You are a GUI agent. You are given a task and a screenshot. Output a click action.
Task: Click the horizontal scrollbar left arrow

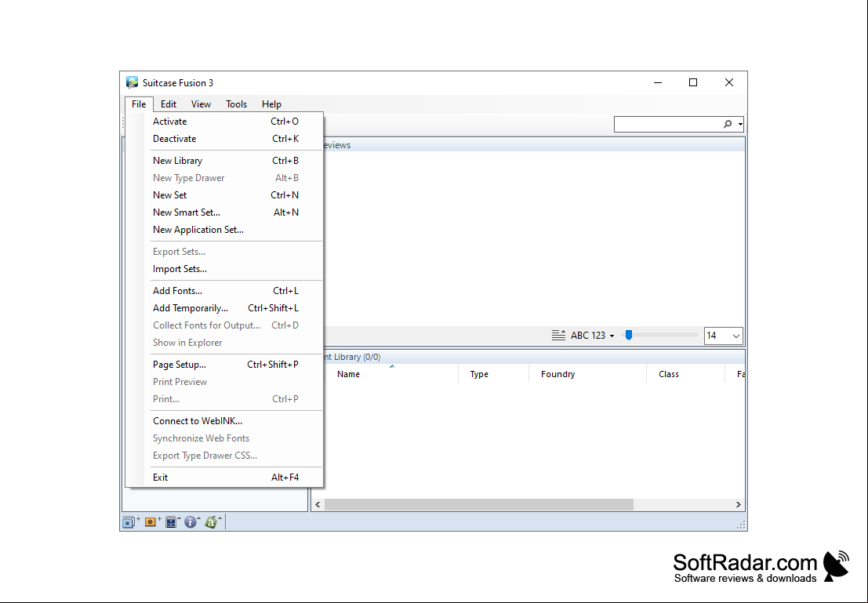click(x=318, y=504)
